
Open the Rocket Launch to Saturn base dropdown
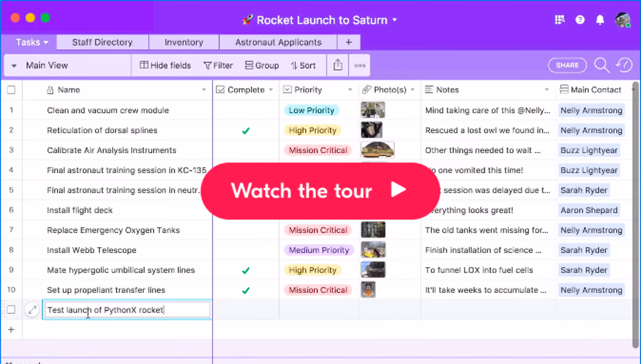(x=319, y=20)
